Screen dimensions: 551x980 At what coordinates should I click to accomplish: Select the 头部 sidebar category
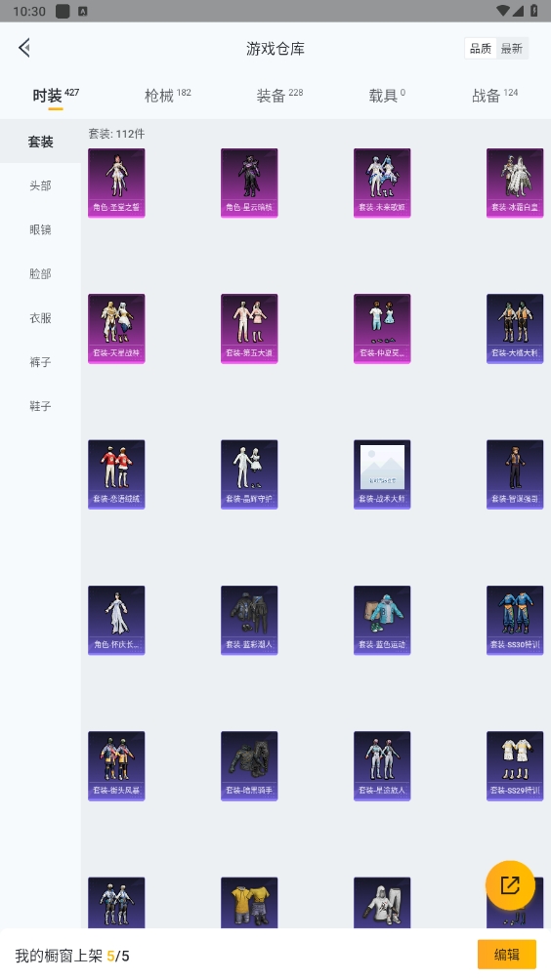tap(41, 185)
